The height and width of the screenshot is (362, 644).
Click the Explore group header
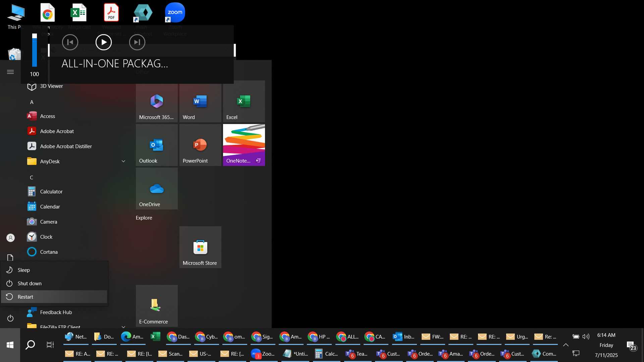(x=144, y=218)
